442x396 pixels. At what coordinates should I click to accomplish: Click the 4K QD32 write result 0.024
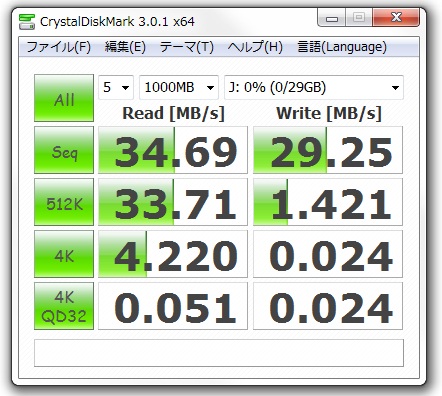pyautogui.click(x=328, y=306)
